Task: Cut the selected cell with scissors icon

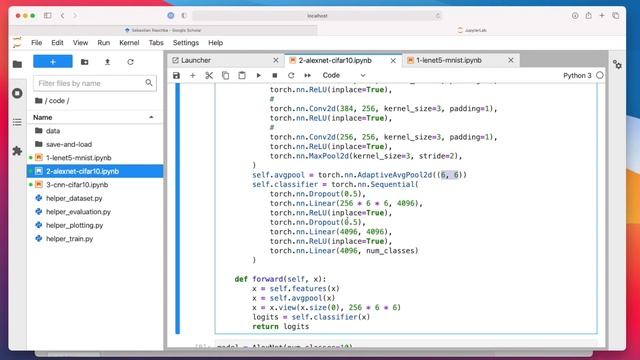Action: [209, 76]
